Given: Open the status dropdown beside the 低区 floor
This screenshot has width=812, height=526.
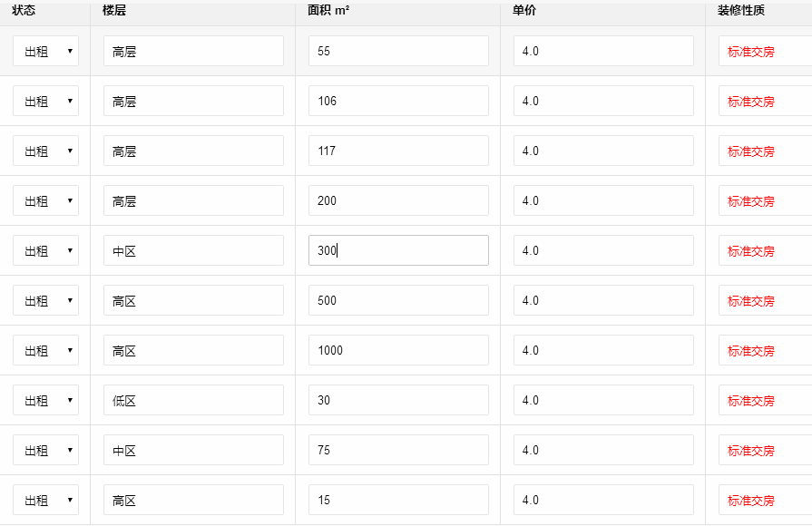Looking at the screenshot, I should 45,401.
